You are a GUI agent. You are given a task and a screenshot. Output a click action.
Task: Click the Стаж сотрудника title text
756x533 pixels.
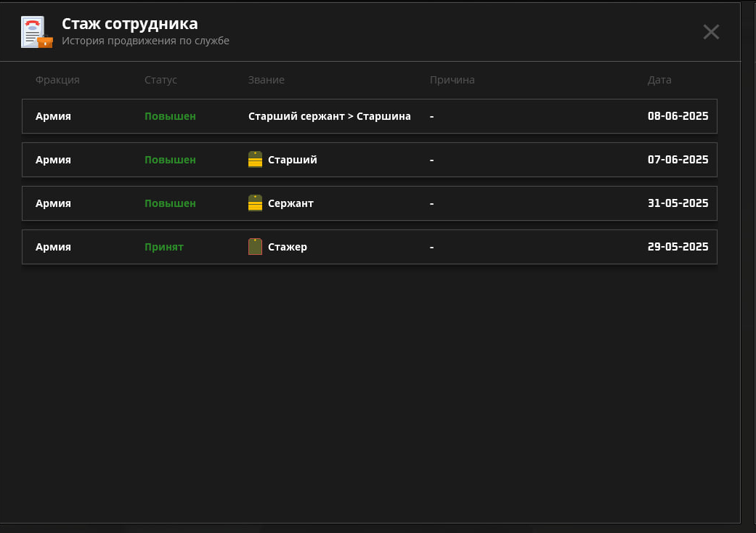click(x=129, y=24)
